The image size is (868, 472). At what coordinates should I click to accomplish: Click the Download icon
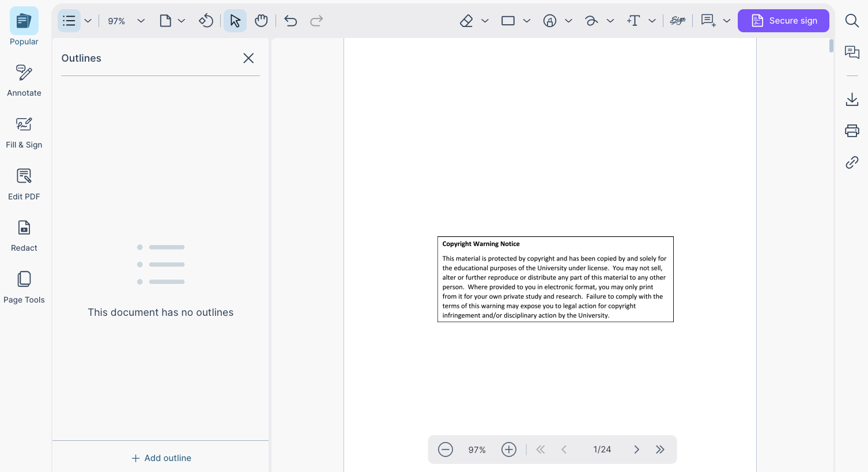click(852, 99)
